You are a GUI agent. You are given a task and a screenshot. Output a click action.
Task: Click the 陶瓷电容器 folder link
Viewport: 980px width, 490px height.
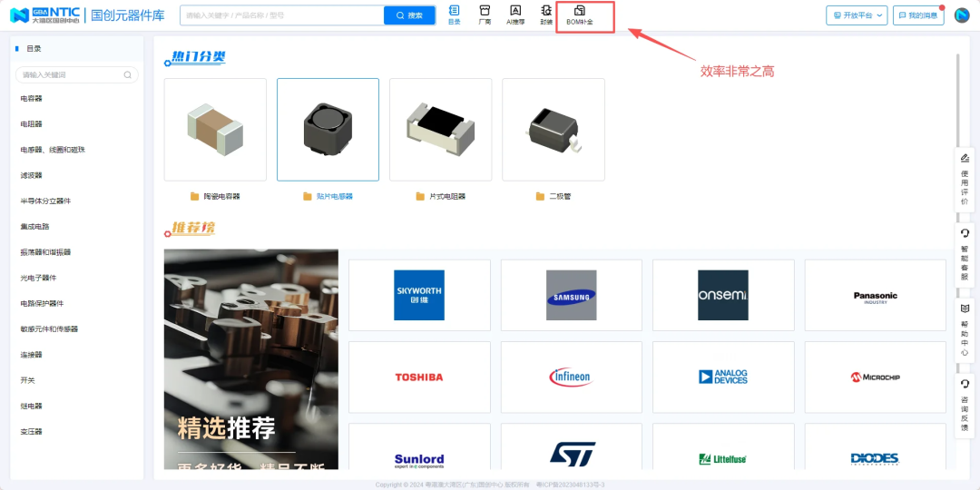pos(215,196)
